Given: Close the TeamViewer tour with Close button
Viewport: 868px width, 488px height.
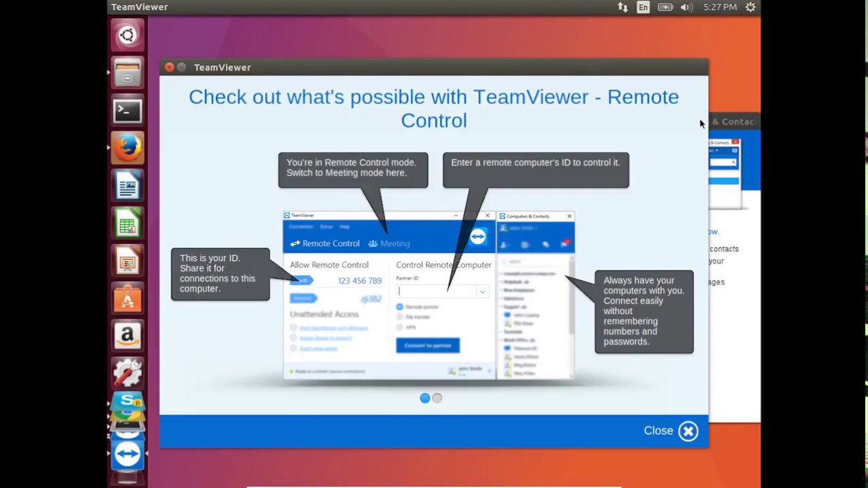Looking at the screenshot, I should pyautogui.click(x=671, y=431).
